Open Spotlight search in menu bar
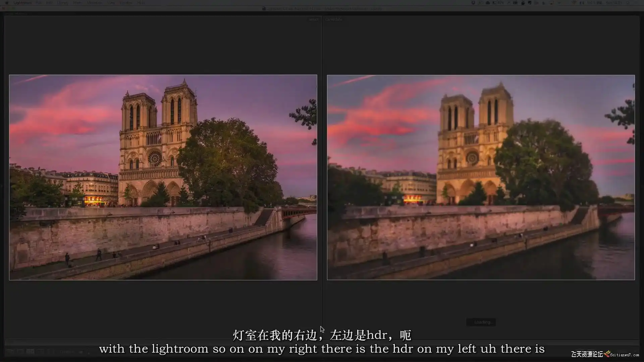 (x=628, y=3)
